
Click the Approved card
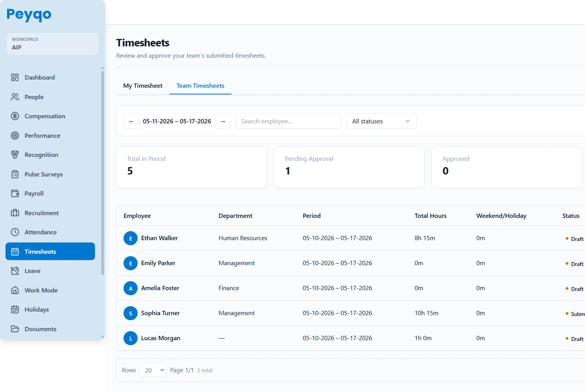pyautogui.click(x=507, y=167)
